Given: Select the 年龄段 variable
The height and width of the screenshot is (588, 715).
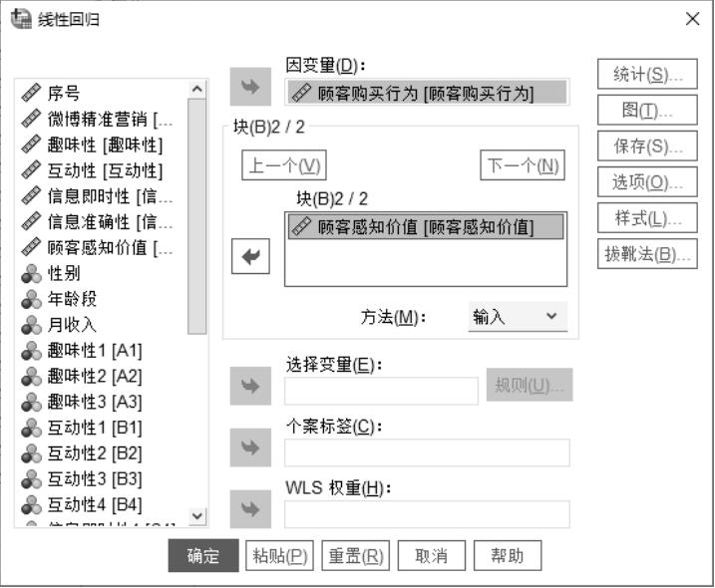Looking at the screenshot, I should (103, 299).
